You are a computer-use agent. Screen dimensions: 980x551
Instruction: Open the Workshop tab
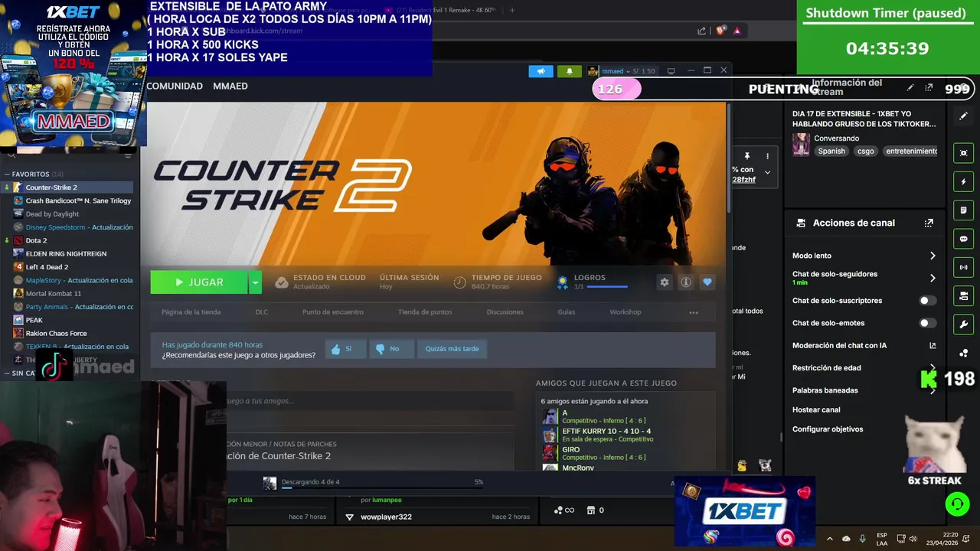click(626, 312)
